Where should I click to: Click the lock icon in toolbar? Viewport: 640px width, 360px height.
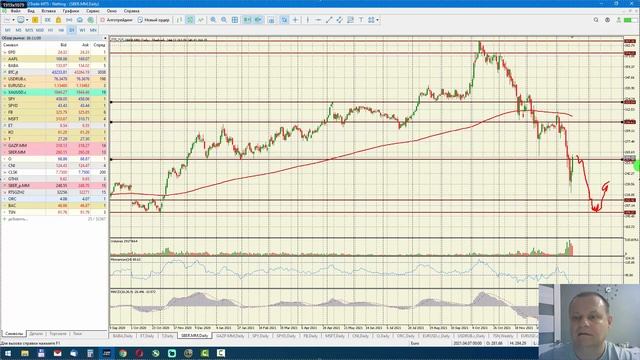pyautogui.click(x=58, y=20)
